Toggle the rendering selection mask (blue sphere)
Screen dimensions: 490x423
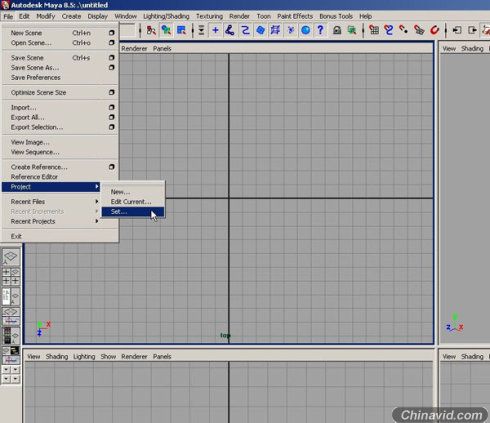click(x=305, y=30)
